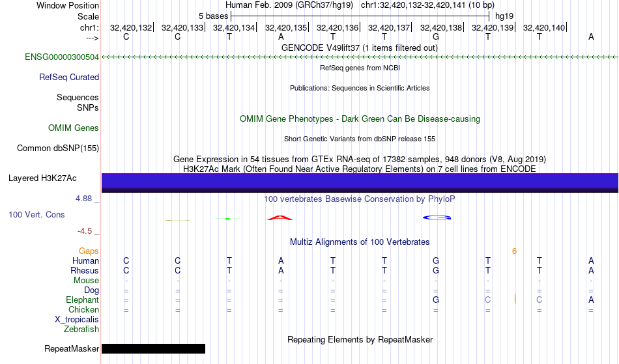
Task: Open the RefSeq Curated track label
Action: click(68, 77)
